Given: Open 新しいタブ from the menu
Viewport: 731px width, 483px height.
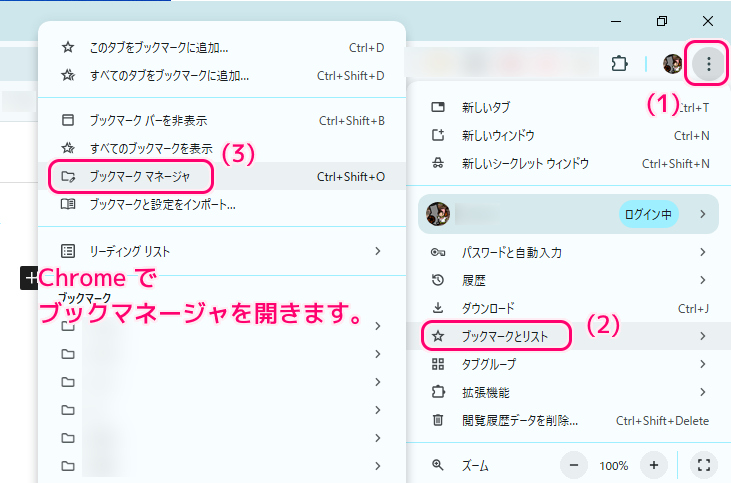Looking at the screenshot, I should click(x=486, y=107).
